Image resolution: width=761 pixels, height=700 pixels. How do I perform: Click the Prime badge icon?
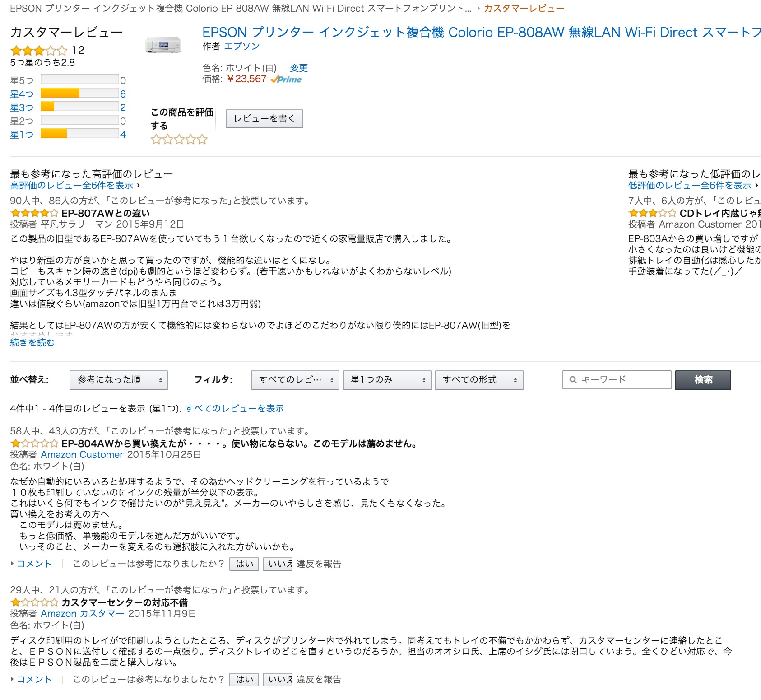pos(286,79)
